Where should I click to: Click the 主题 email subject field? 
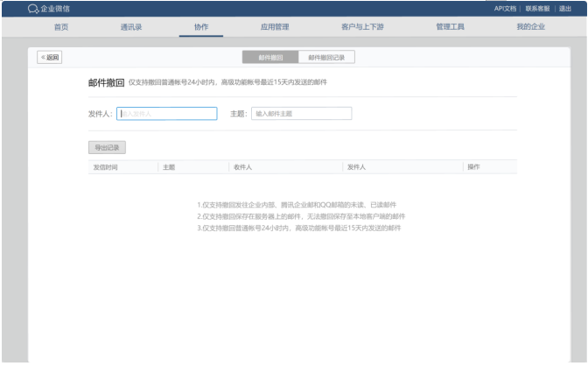[x=301, y=113]
